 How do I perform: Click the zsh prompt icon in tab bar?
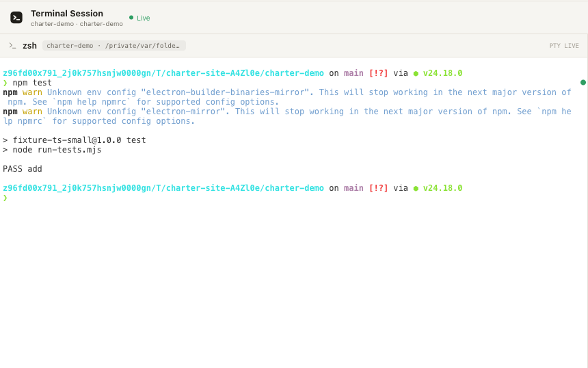tap(13, 46)
